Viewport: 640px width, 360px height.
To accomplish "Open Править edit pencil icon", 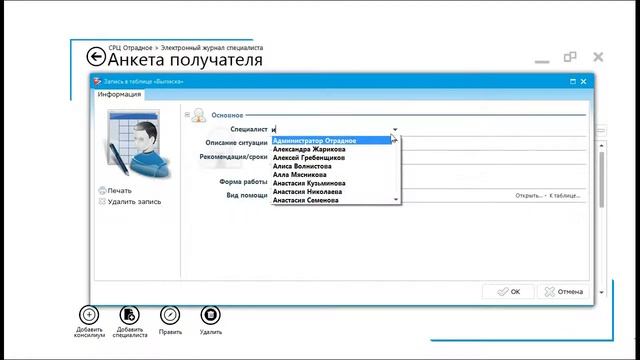I will pyautogui.click(x=170, y=315).
